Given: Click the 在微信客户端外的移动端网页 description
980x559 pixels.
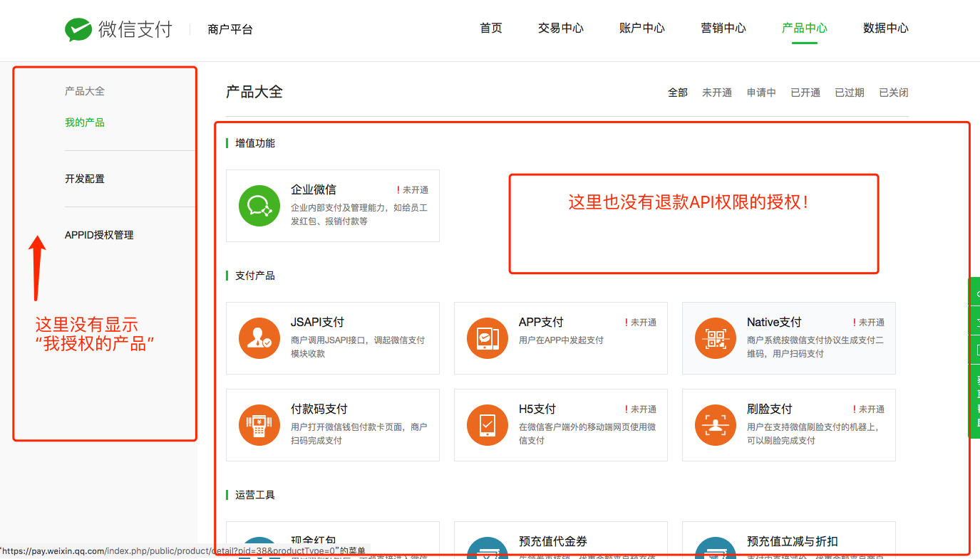Looking at the screenshot, I should point(587,434).
